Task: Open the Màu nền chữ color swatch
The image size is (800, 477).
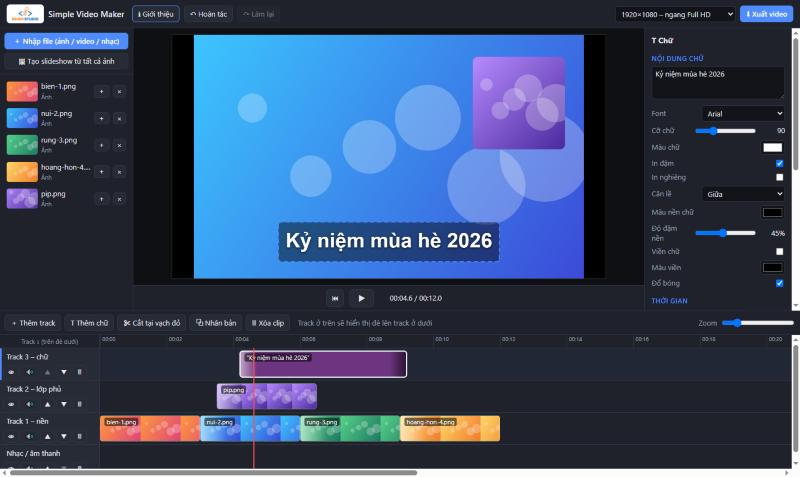Action: pyautogui.click(x=772, y=212)
